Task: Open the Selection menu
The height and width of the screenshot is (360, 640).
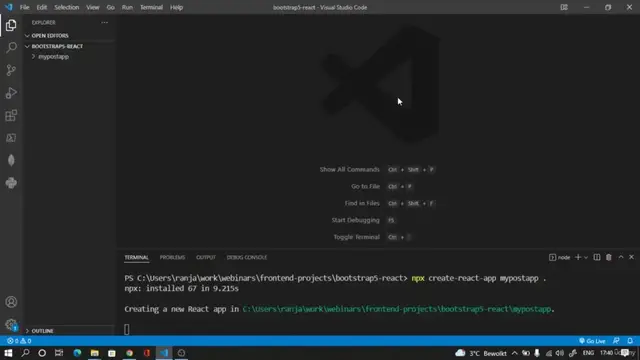Action: pyautogui.click(x=67, y=7)
